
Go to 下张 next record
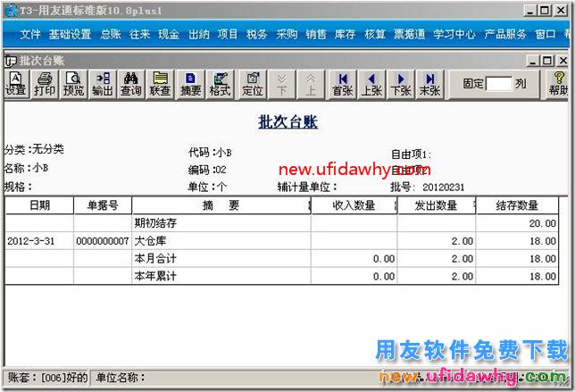(x=400, y=84)
